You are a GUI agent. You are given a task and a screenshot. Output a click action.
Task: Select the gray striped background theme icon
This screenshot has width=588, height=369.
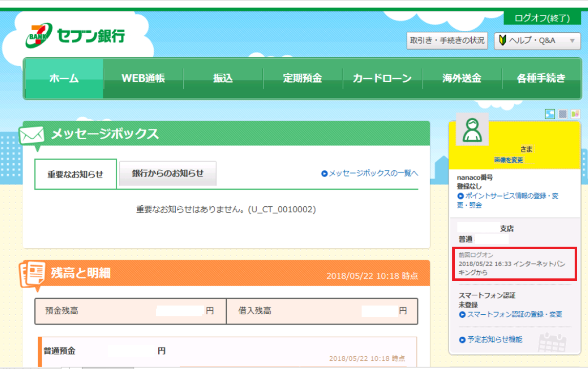(563, 114)
